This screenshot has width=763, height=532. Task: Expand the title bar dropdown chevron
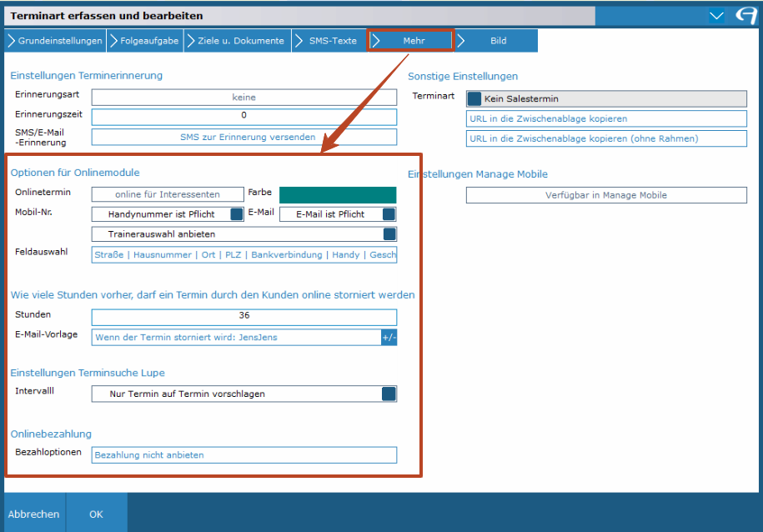click(x=716, y=16)
